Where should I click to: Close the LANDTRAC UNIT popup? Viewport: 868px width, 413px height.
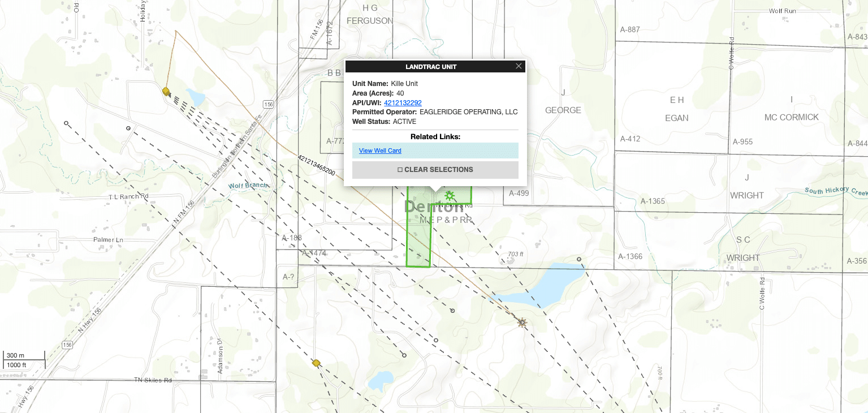point(519,66)
